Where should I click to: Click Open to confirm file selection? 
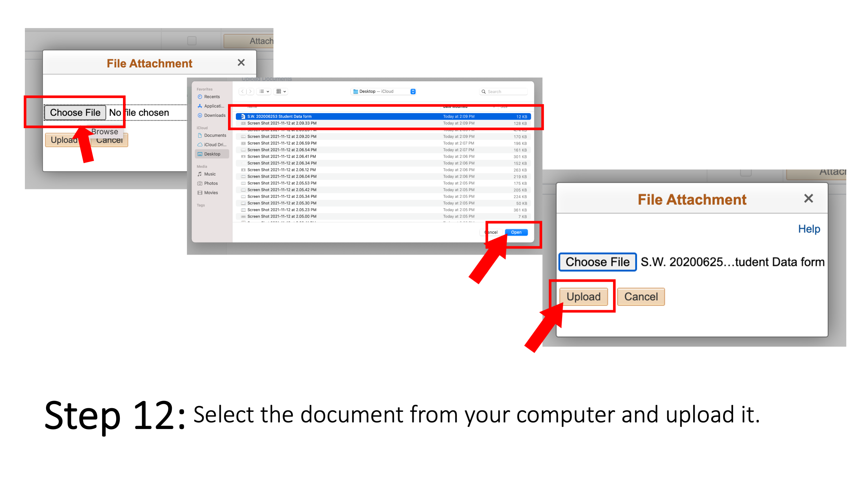515,232
